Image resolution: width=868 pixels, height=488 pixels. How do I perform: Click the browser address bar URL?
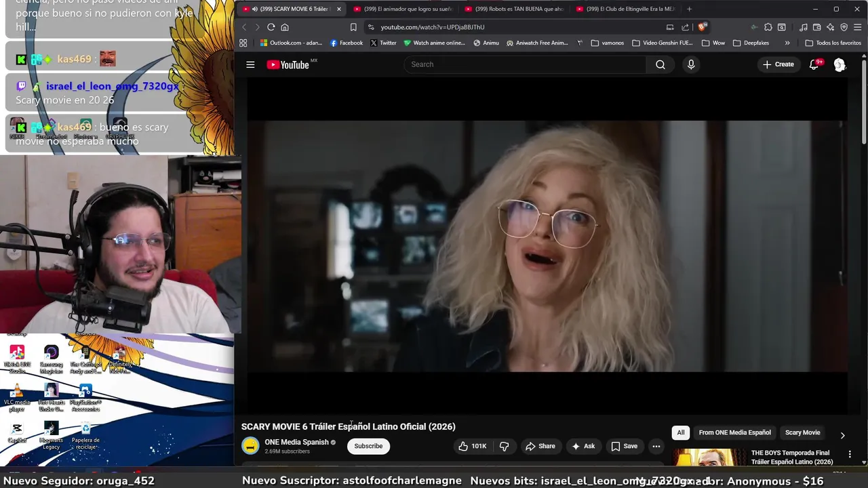point(433,27)
